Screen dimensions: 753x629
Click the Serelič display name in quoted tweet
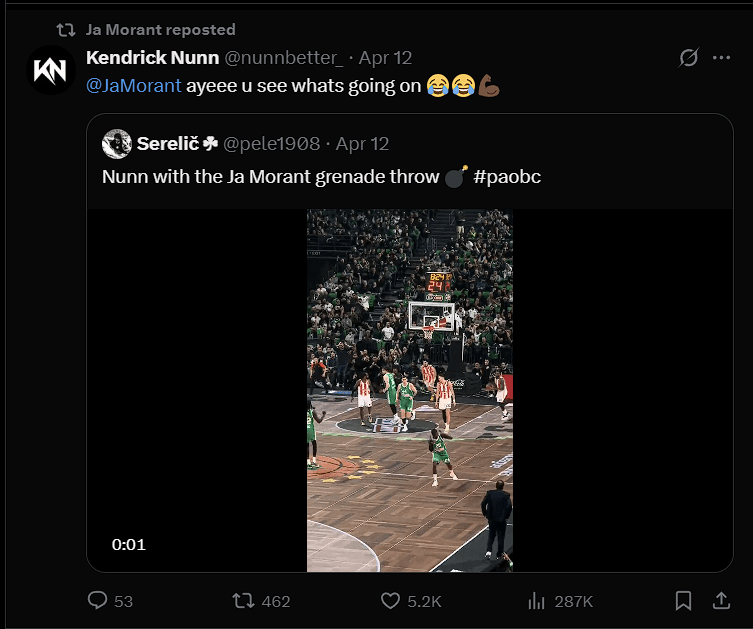click(x=170, y=144)
